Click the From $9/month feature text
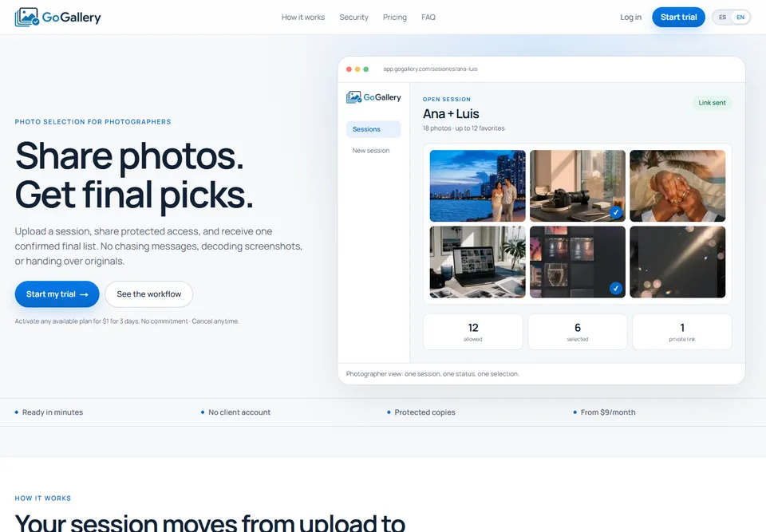 tap(608, 412)
